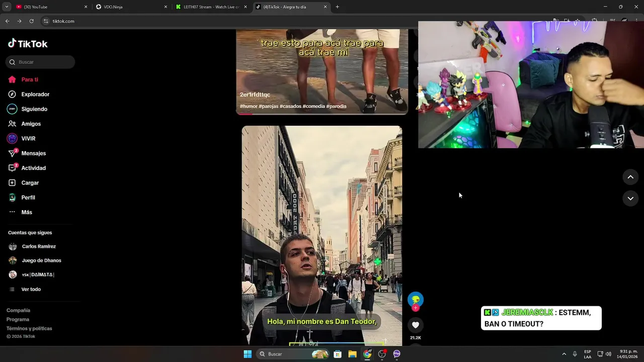This screenshot has height=362, width=644.
Task: Close the VDO.Ninja tab
Action: pyautogui.click(x=166, y=7)
